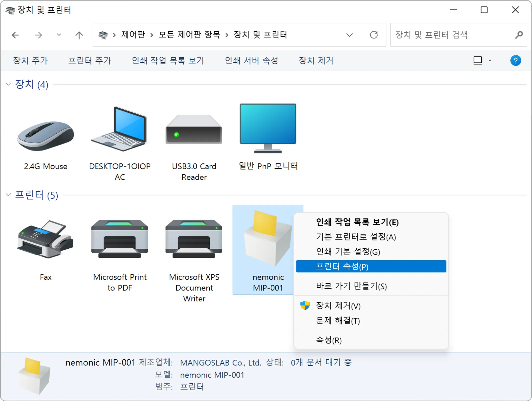Choose 기본 프린터로 설정(A) menu entry
This screenshot has height=401, width=532.
tap(356, 237)
